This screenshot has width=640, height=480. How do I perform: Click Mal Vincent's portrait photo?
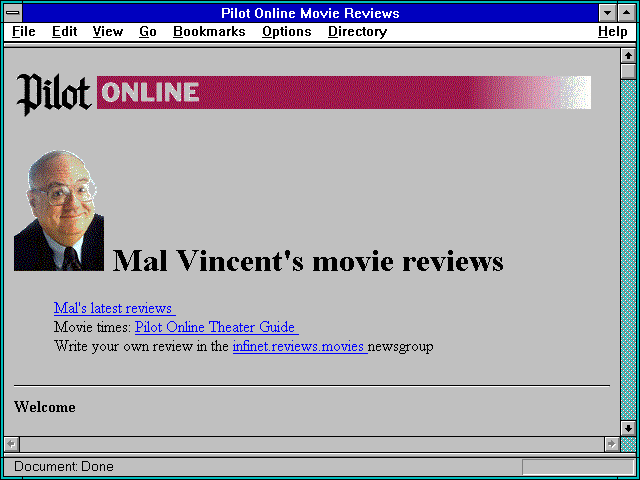[59, 211]
